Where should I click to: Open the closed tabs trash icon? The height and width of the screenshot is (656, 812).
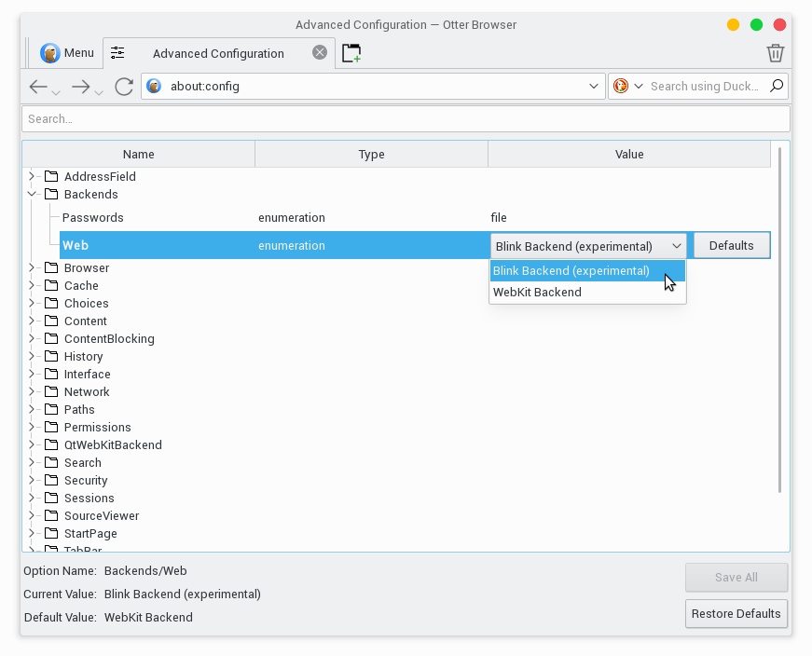776,53
